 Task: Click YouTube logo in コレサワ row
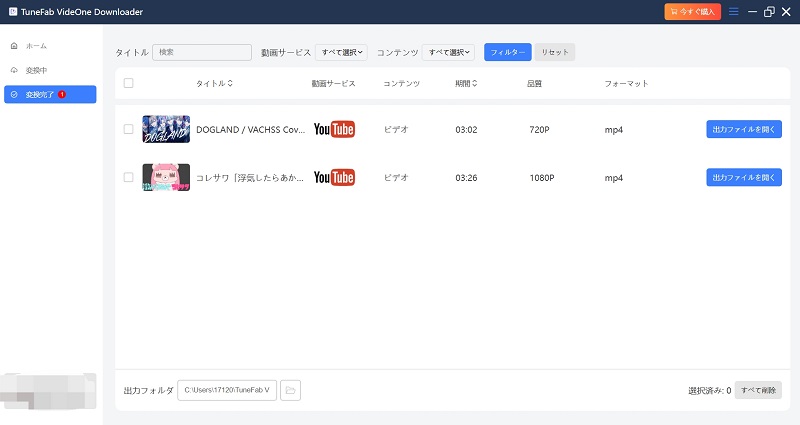pyautogui.click(x=334, y=178)
